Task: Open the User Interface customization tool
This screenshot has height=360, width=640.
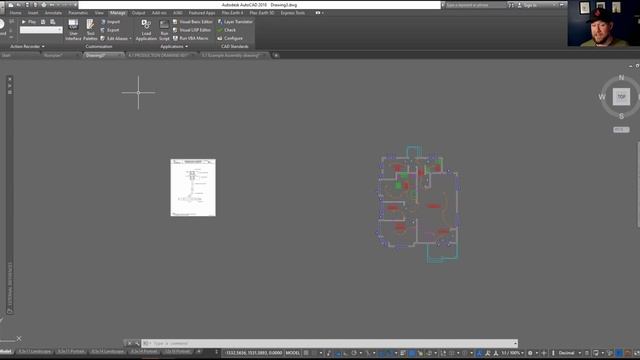Action: click(73, 30)
